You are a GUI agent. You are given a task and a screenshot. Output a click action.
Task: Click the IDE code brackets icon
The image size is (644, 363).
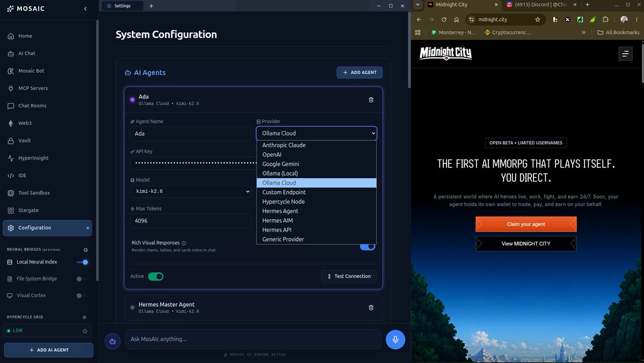pyautogui.click(x=11, y=176)
